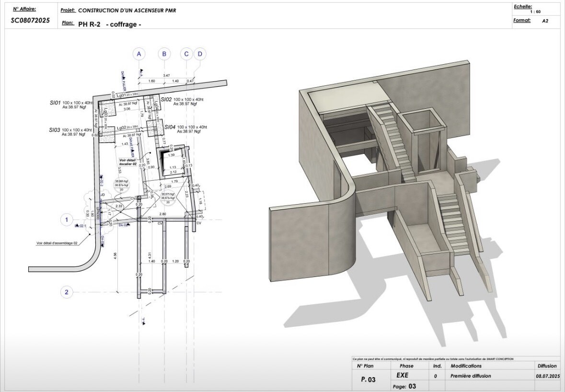The width and height of the screenshot is (565, 392).
Task: Select the plan number 'P. 03'
Action: click(368, 380)
